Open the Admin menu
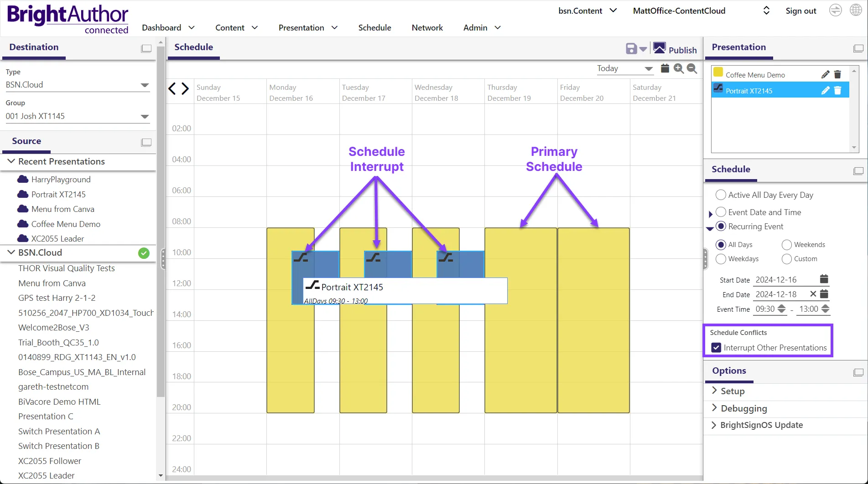868x484 pixels. coord(482,28)
